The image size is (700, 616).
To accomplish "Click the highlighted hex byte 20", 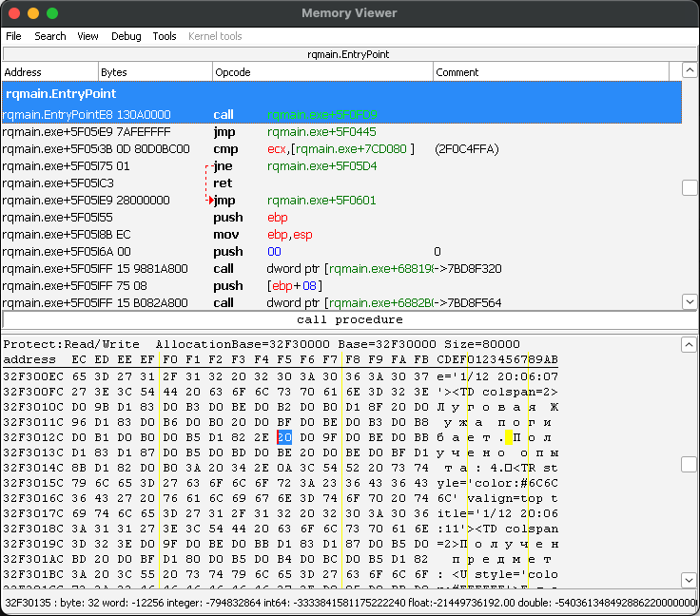I will tap(284, 437).
